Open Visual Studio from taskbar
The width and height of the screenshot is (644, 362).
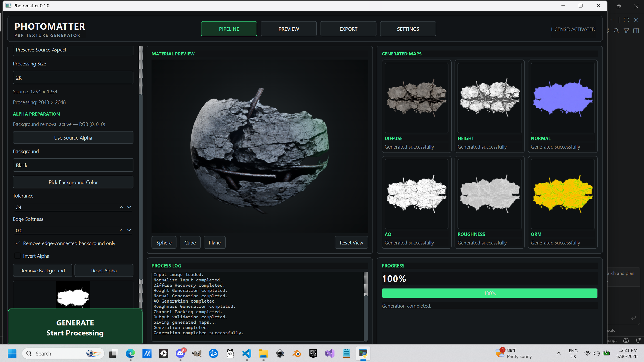coord(330,354)
